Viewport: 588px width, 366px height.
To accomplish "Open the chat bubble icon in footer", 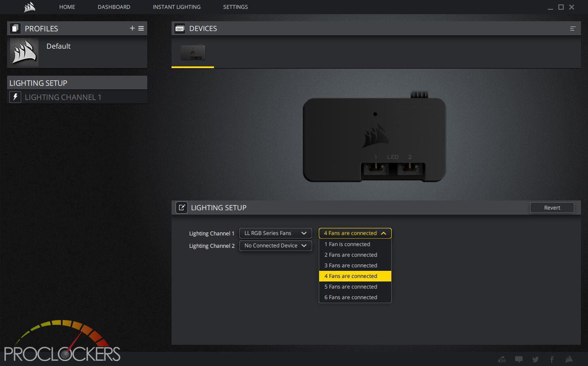I will pyautogui.click(x=519, y=359).
